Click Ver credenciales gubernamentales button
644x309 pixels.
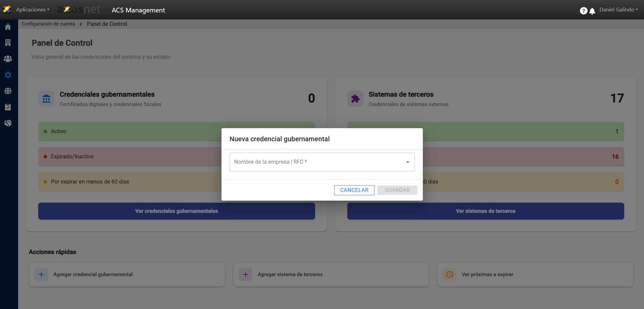177,211
